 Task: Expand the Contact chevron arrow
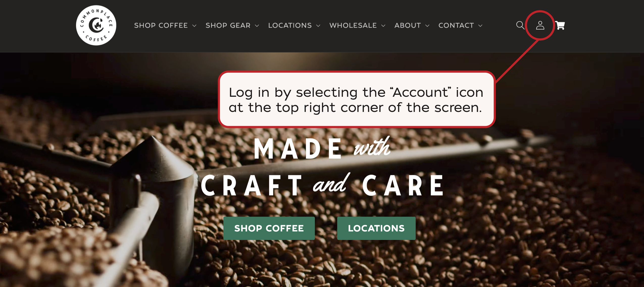click(480, 26)
